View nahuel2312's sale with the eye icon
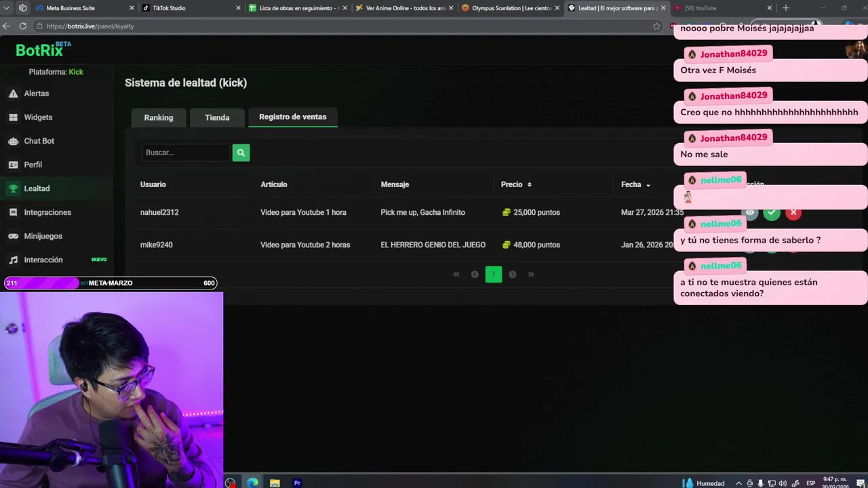This screenshot has width=868, height=488. (750, 212)
